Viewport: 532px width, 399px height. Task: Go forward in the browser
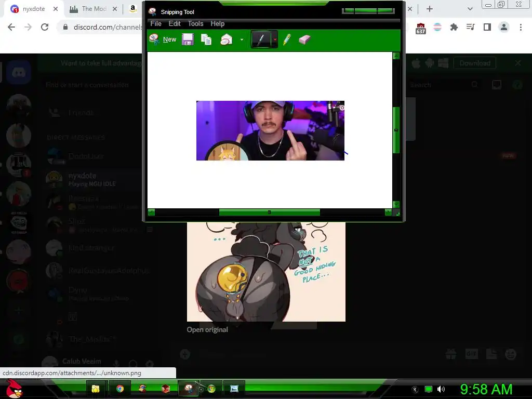[28, 27]
